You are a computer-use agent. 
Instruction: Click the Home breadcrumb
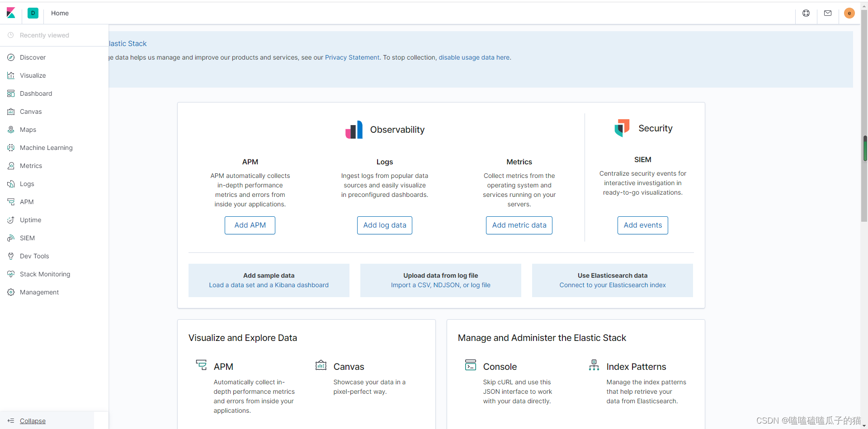[x=60, y=13]
